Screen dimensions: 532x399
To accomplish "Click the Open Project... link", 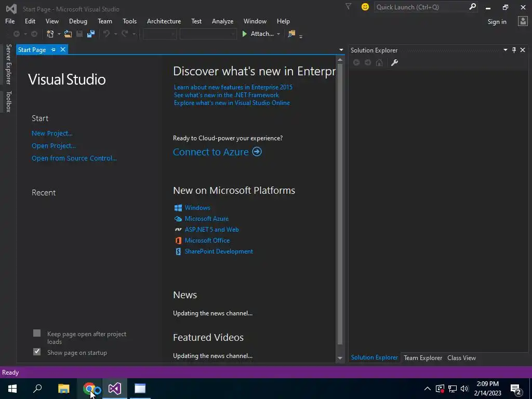I will click(54, 146).
